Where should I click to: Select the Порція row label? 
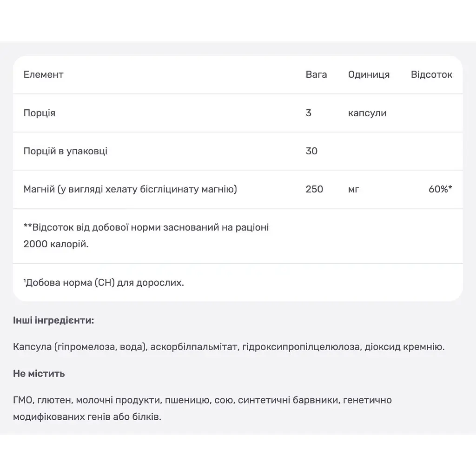pos(40,113)
